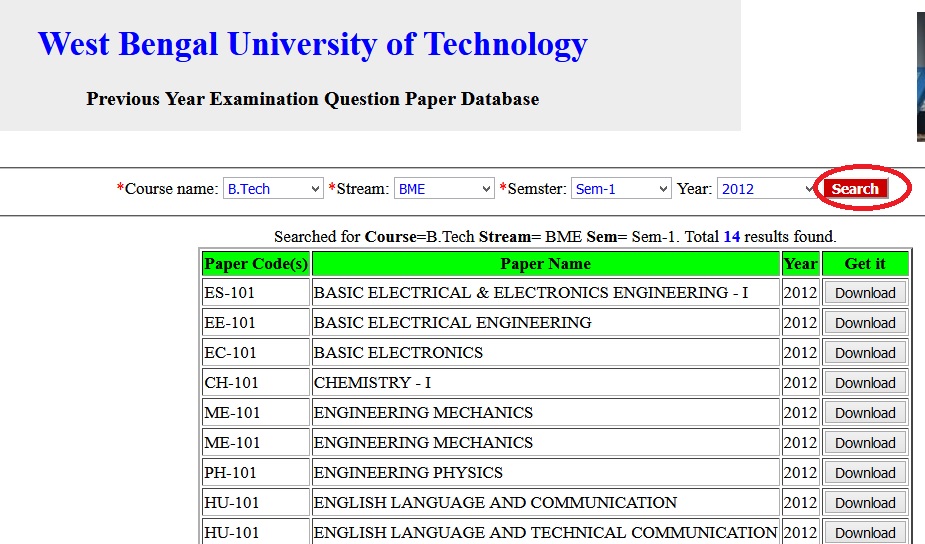Click the Paper Name column header
Image resolution: width=925 pixels, height=544 pixels.
546,264
